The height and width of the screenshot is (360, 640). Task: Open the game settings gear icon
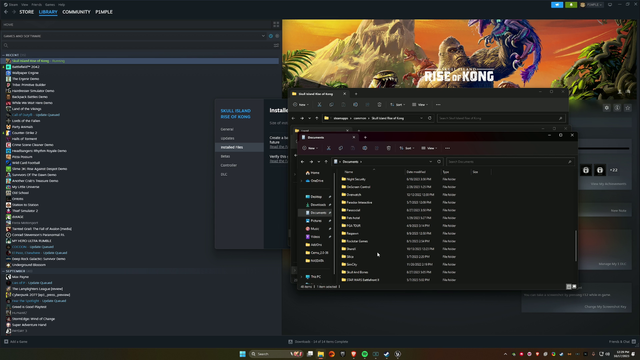[607, 108]
